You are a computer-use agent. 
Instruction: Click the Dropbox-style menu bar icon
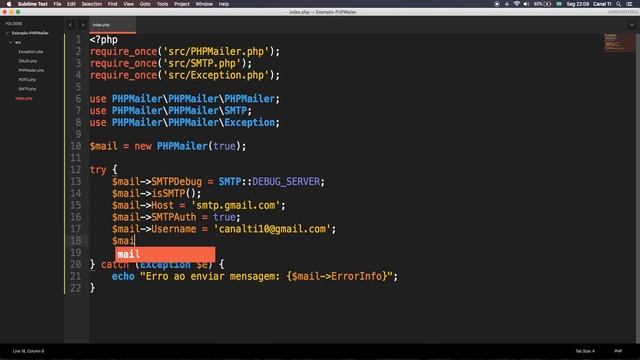point(507,4)
